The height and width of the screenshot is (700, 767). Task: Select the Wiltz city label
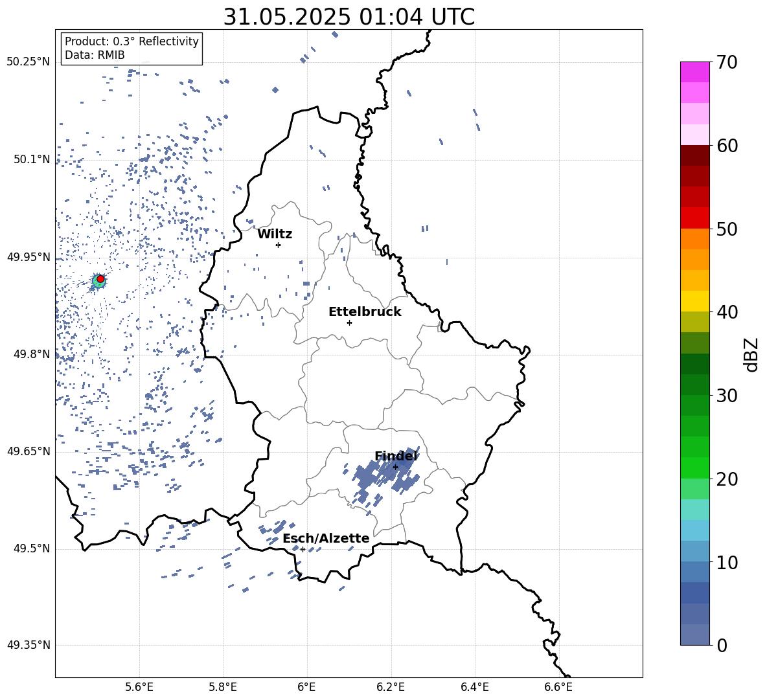coord(275,234)
